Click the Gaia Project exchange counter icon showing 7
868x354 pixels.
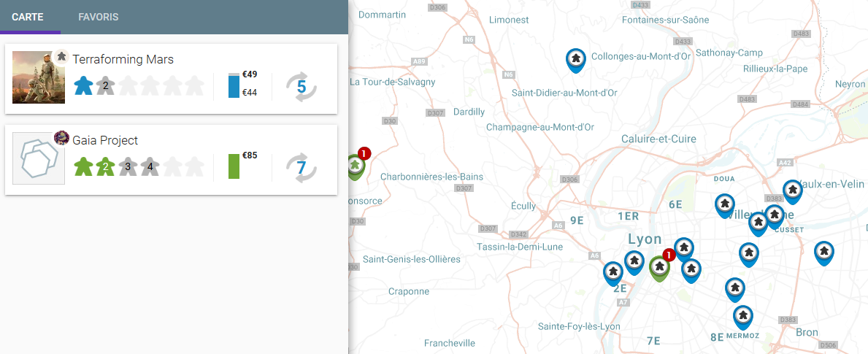click(x=301, y=168)
